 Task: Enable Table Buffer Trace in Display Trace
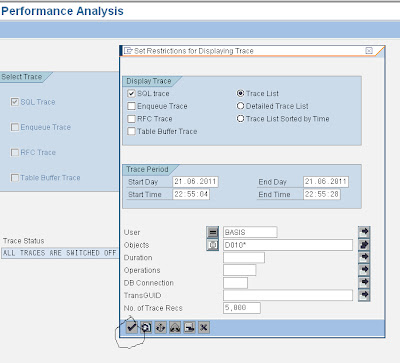tap(131, 131)
